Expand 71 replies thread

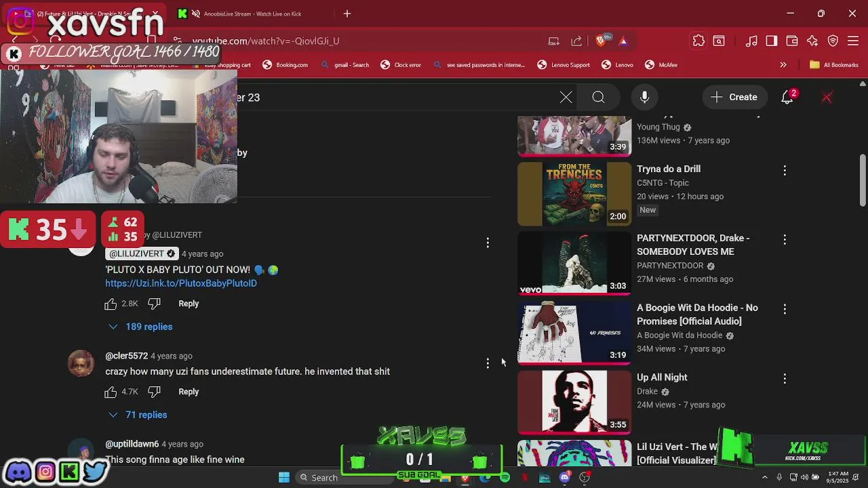138,415
